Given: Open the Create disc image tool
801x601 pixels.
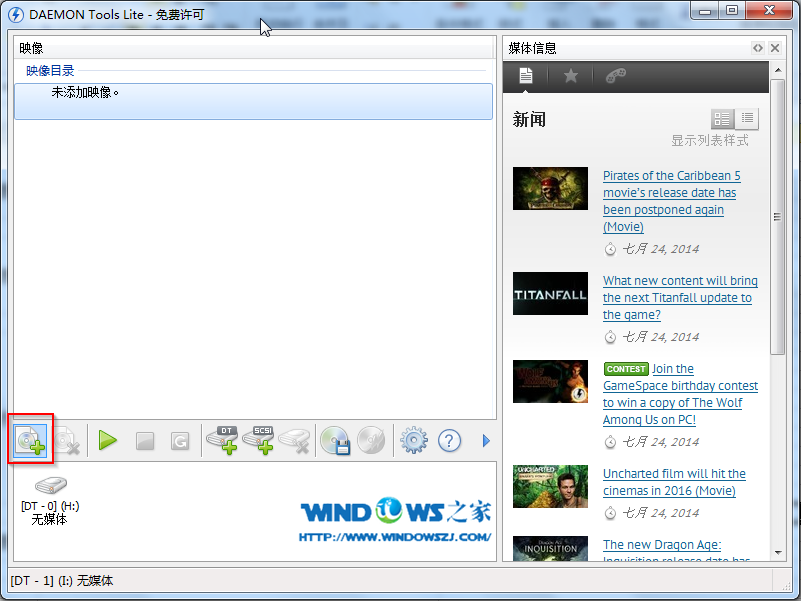Looking at the screenshot, I should point(335,440).
